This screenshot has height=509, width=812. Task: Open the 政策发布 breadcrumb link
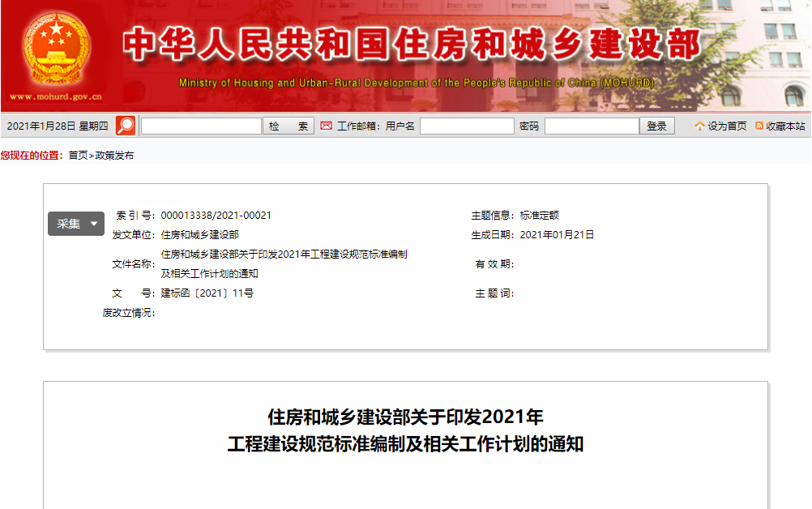click(x=114, y=156)
